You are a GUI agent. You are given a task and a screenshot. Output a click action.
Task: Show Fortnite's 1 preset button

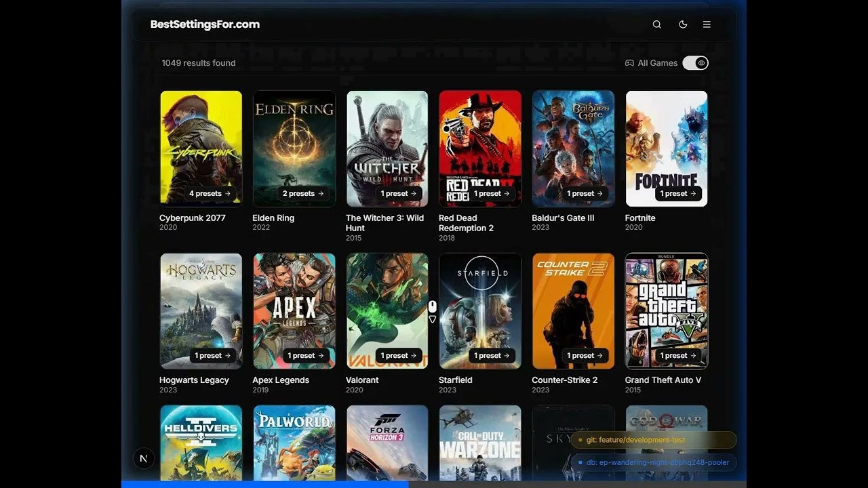pos(679,193)
